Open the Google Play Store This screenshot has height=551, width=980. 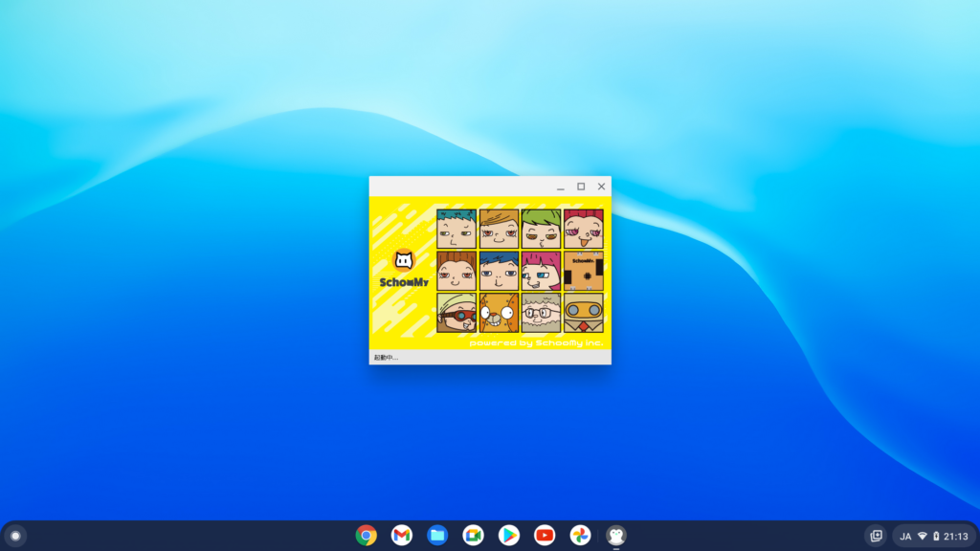click(509, 536)
